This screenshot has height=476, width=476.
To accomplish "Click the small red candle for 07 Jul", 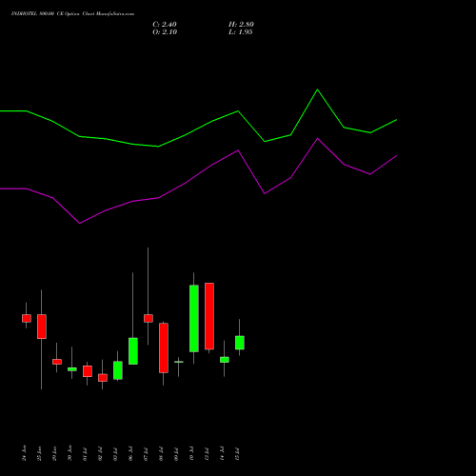I will coord(149,318).
